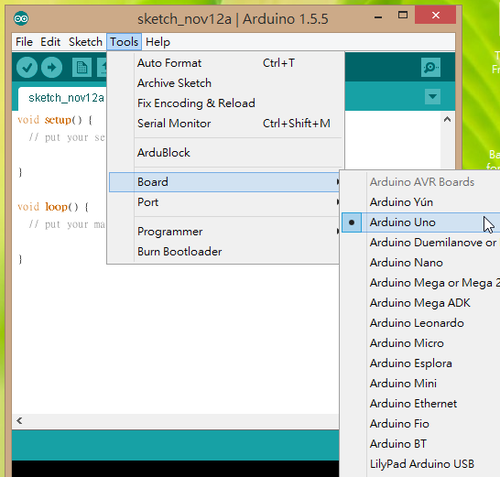Choose Arduino BT in board list
The height and width of the screenshot is (477, 500).
421,444
